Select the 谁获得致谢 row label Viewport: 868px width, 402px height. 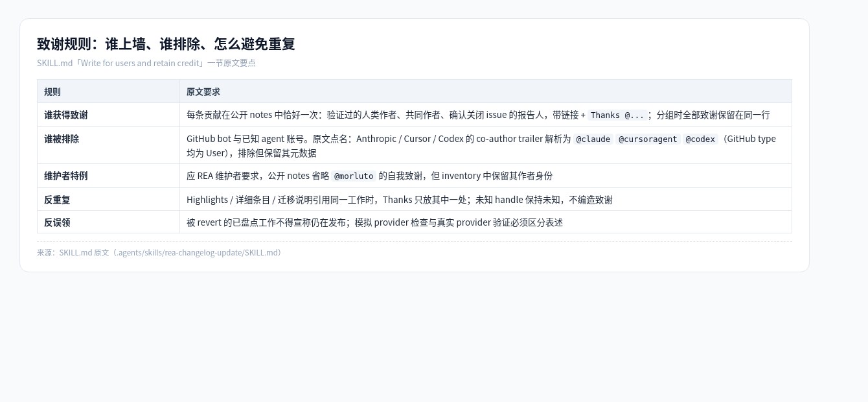(x=66, y=115)
